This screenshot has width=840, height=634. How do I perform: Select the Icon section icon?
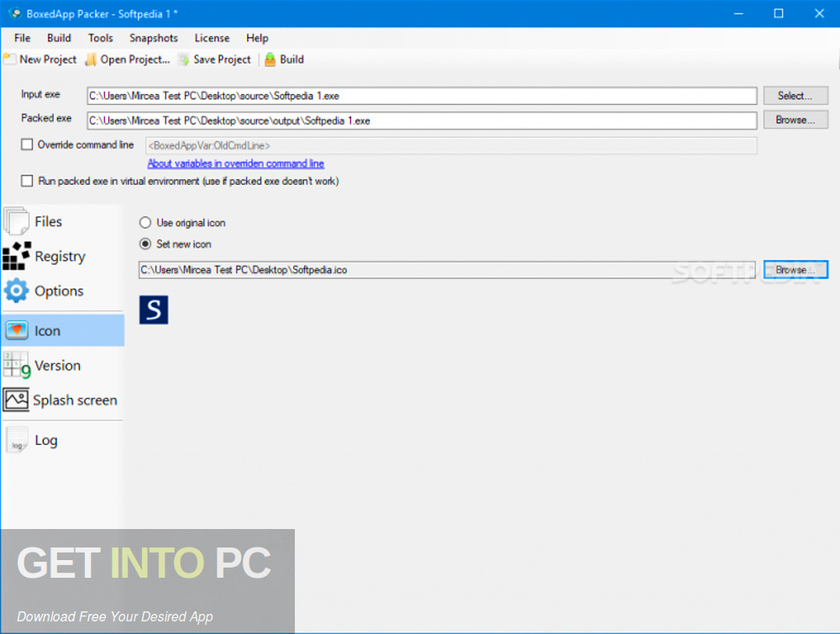point(17,330)
